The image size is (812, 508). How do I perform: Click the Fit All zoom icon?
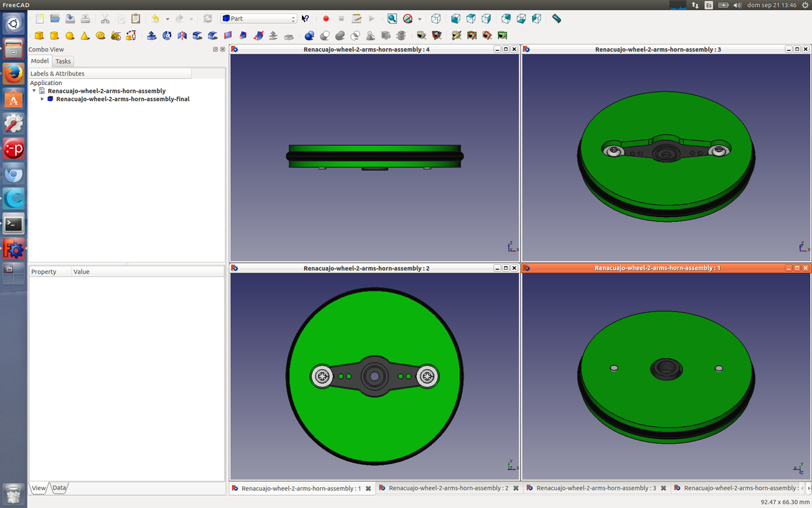click(392, 19)
